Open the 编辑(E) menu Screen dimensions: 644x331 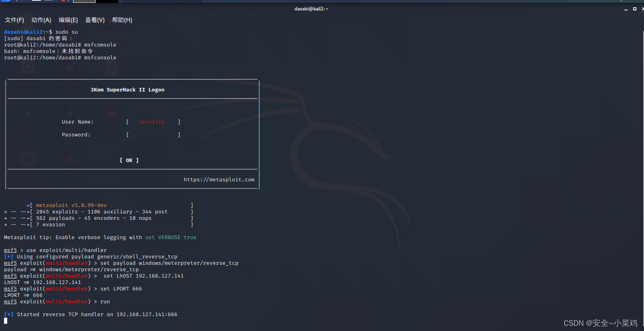point(68,20)
